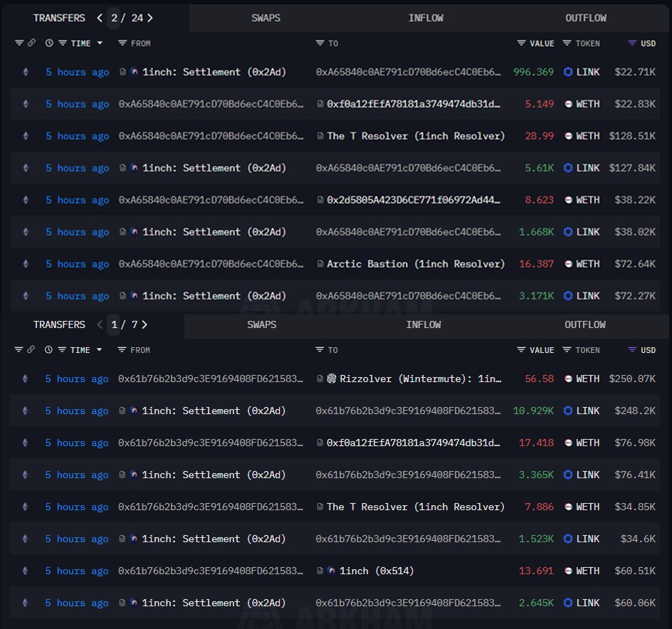Click 1inch logo icon in $38.02K row

tap(134, 231)
